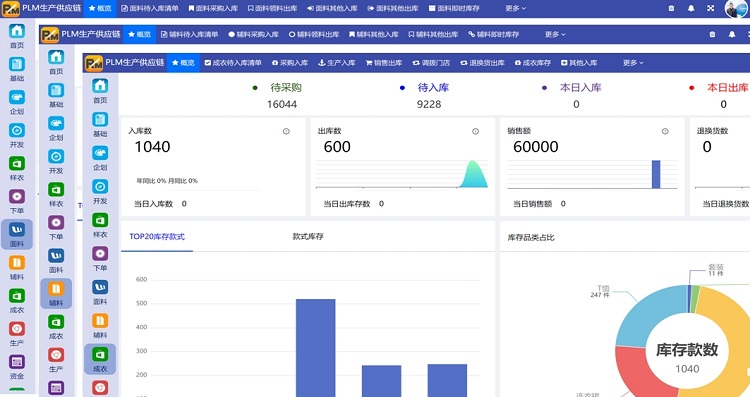Image resolution: width=750 pixels, height=397 pixels.
Task: Select the TOP20库存款式 tab
Action: [x=157, y=236]
